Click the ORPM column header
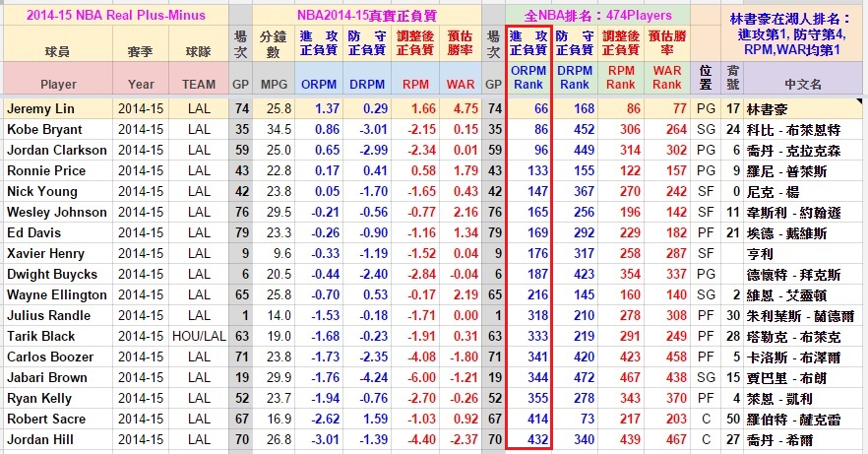Screen dimensions: 868x454 coord(321,85)
